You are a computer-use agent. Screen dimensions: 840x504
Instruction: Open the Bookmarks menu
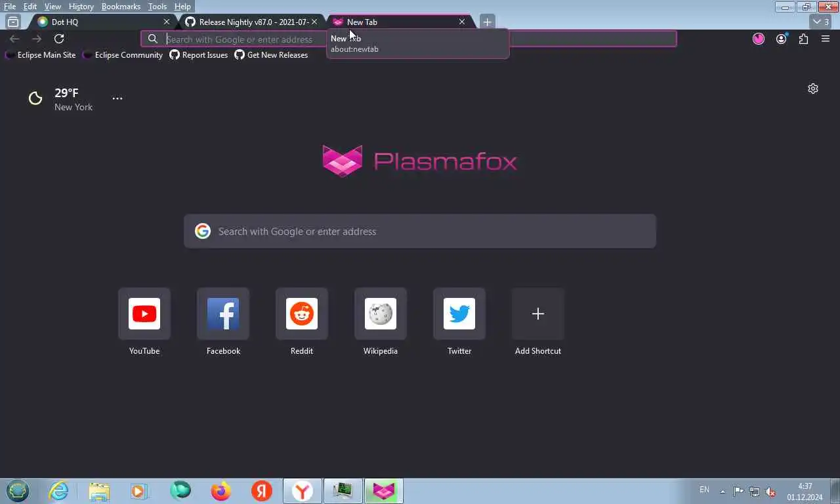(121, 7)
